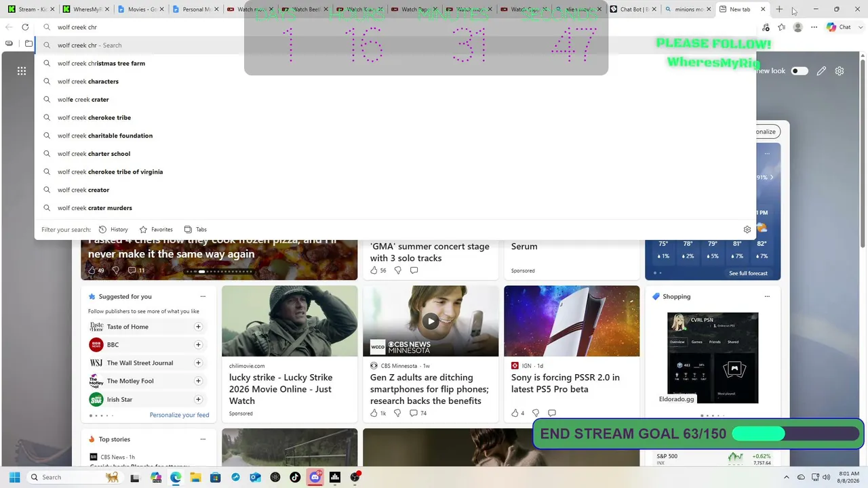Screen dimensions: 868x488
Task: Click the browser profile avatar icon
Action: pos(798,27)
